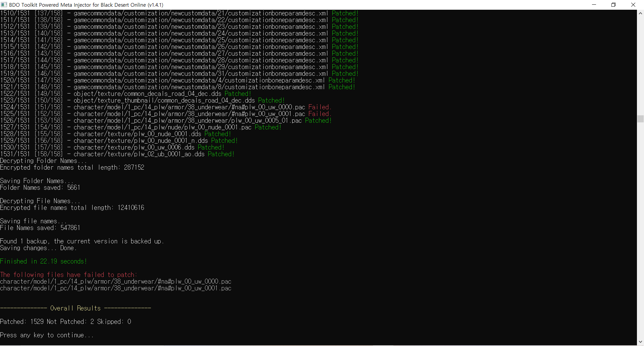Click the red 'failed to patch' warning line

click(68, 275)
